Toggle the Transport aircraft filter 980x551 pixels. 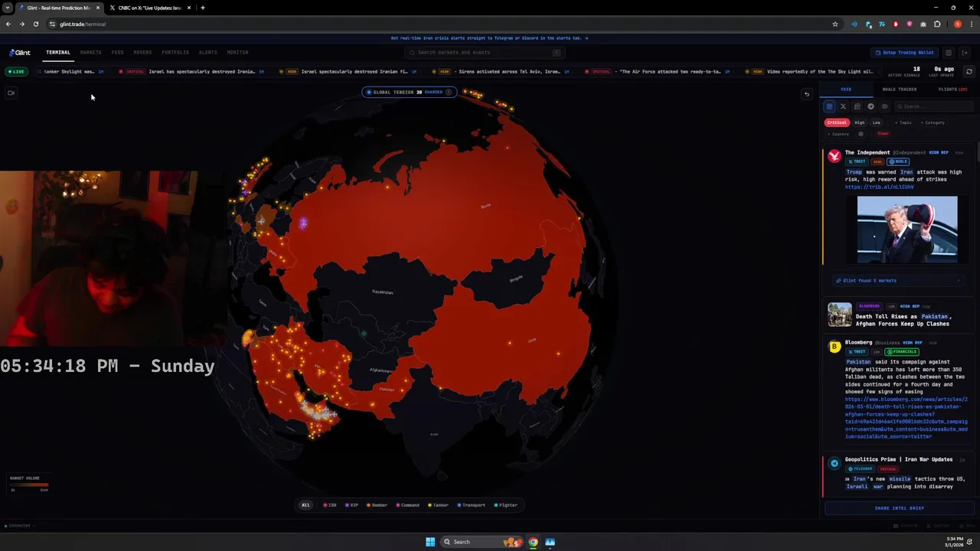472,505
